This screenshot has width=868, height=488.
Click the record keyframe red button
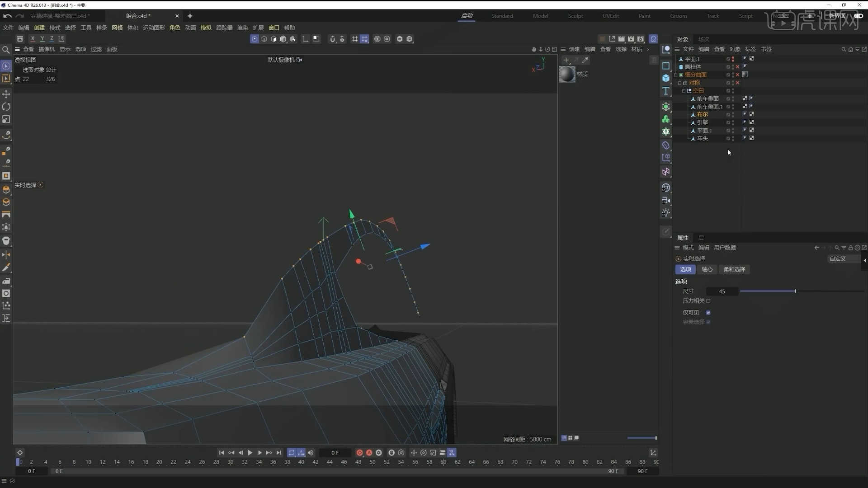[x=359, y=453]
